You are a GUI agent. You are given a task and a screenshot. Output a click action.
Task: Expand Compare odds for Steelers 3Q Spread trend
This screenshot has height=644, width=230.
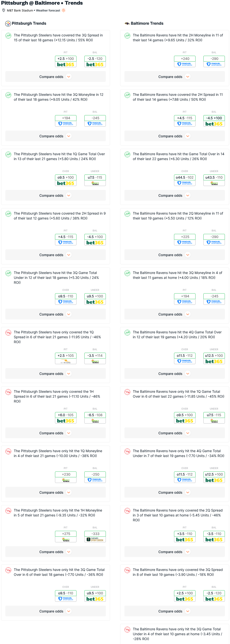[55, 77]
